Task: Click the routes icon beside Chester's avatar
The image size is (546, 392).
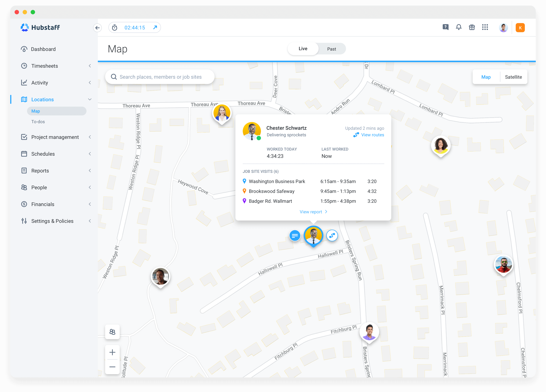Action: [332, 235]
